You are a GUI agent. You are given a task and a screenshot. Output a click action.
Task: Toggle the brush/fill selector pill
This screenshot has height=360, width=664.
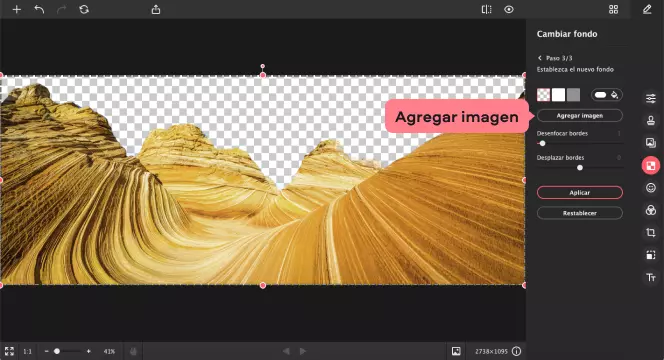pyautogui.click(x=607, y=95)
